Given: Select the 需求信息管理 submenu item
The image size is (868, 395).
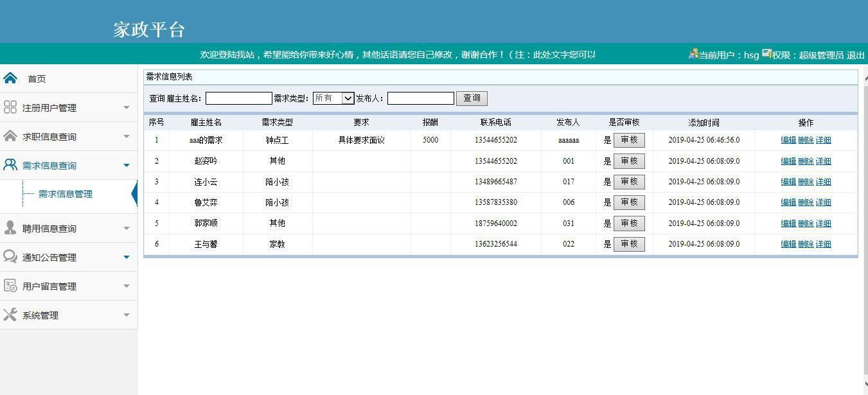Looking at the screenshot, I should pos(66,194).
